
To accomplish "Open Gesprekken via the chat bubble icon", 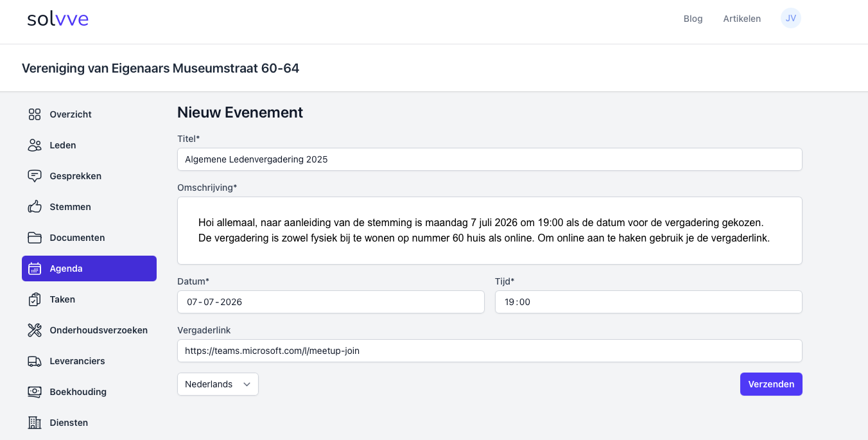I will (x=35, y=176).
